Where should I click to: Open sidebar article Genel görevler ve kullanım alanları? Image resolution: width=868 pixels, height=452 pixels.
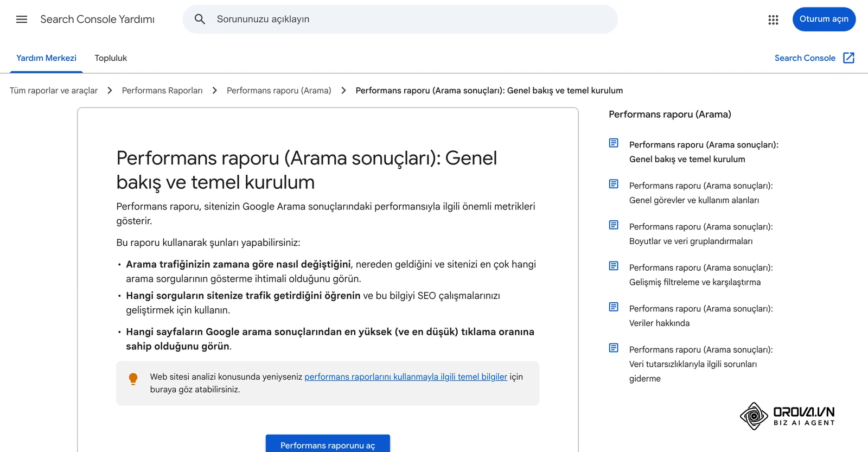point(701,193)
